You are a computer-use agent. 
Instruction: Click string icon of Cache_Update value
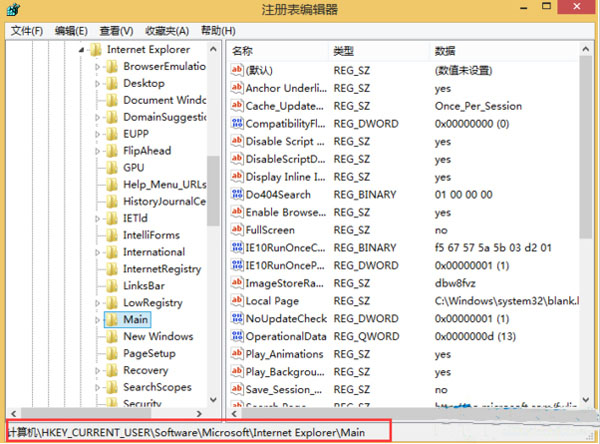point(237,105)
